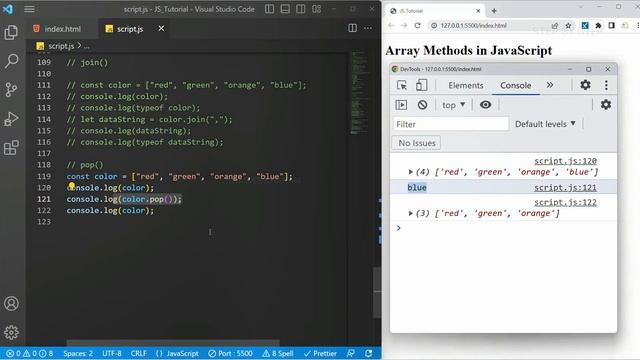Open the Accounts menu in VS Code
This screenshot has height=360, width=640.
(x=11, y=304)
